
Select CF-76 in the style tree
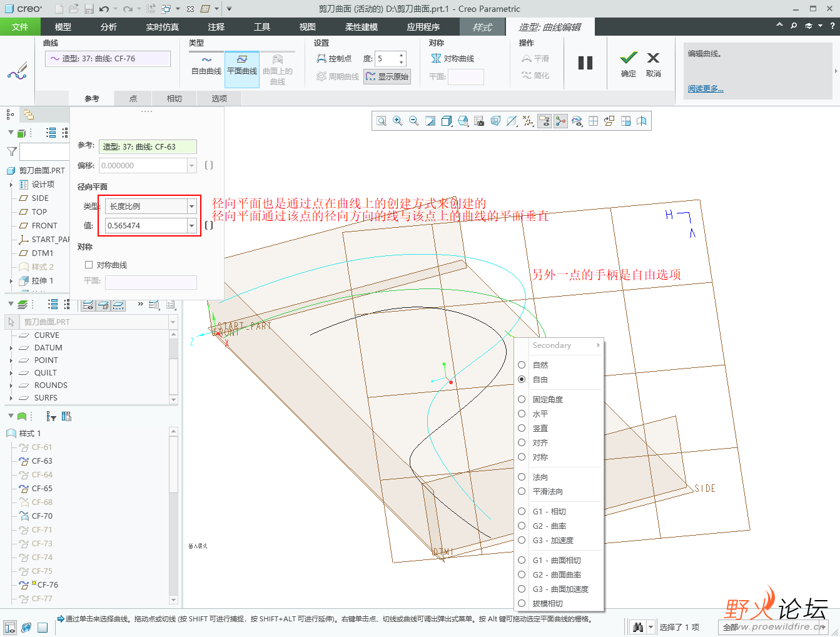pos(48,585)
